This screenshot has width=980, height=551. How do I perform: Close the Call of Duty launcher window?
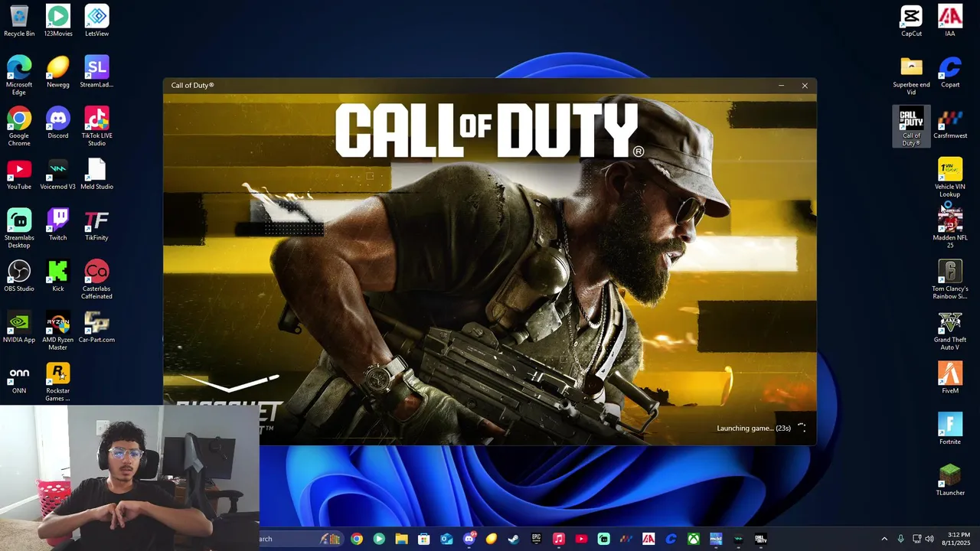805,85
